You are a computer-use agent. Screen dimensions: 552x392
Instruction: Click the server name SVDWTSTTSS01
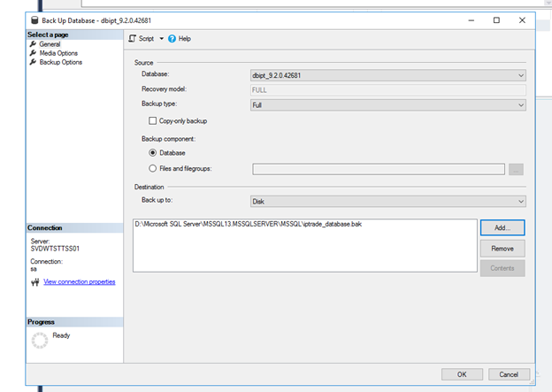tap(55, 249)
